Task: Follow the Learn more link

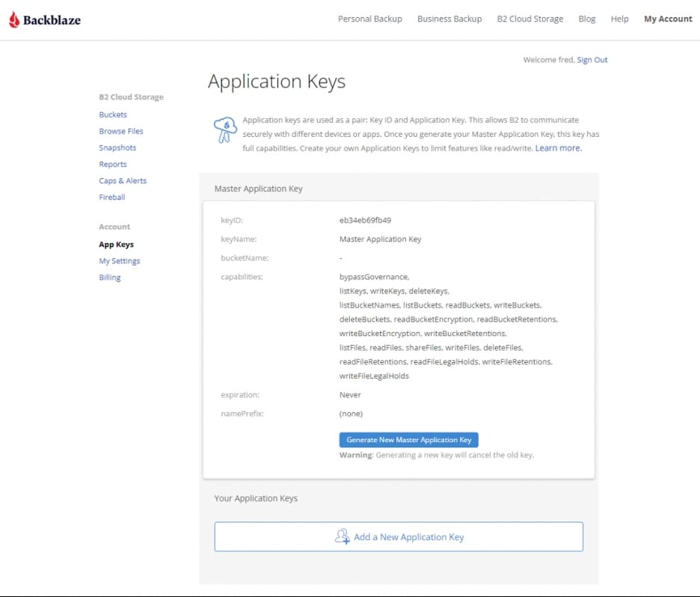Action: (x=558, y=148)
